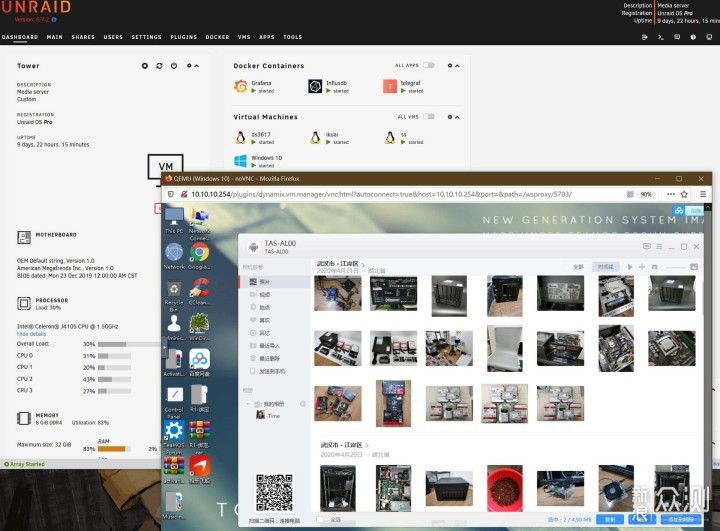
Task: Click the Tower stop array icon
Action: tap(145, 66)
